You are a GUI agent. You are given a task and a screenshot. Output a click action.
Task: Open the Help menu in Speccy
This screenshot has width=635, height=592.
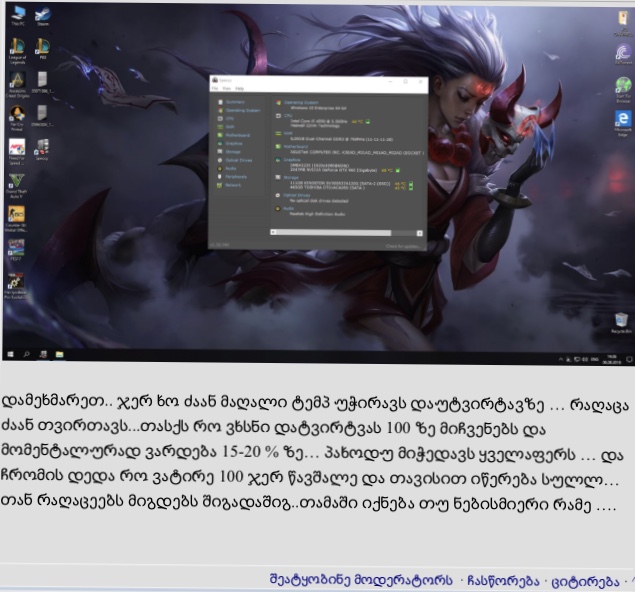point(240,88)
